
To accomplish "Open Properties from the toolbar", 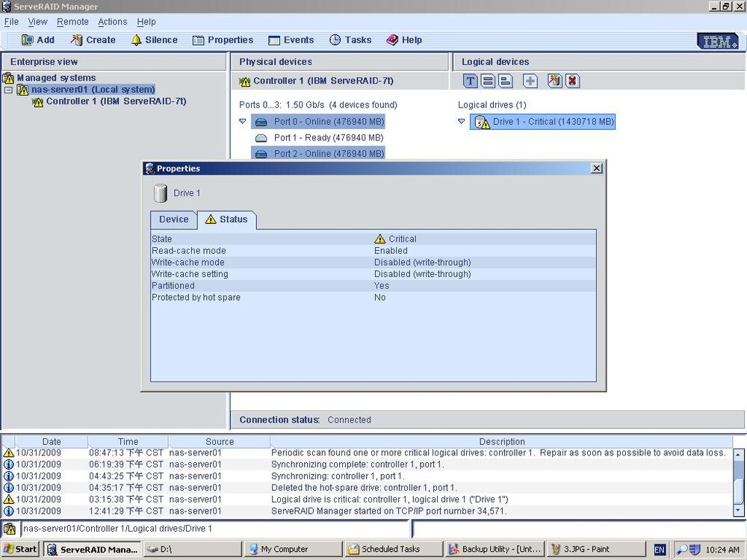I will (x=223, y=40).
